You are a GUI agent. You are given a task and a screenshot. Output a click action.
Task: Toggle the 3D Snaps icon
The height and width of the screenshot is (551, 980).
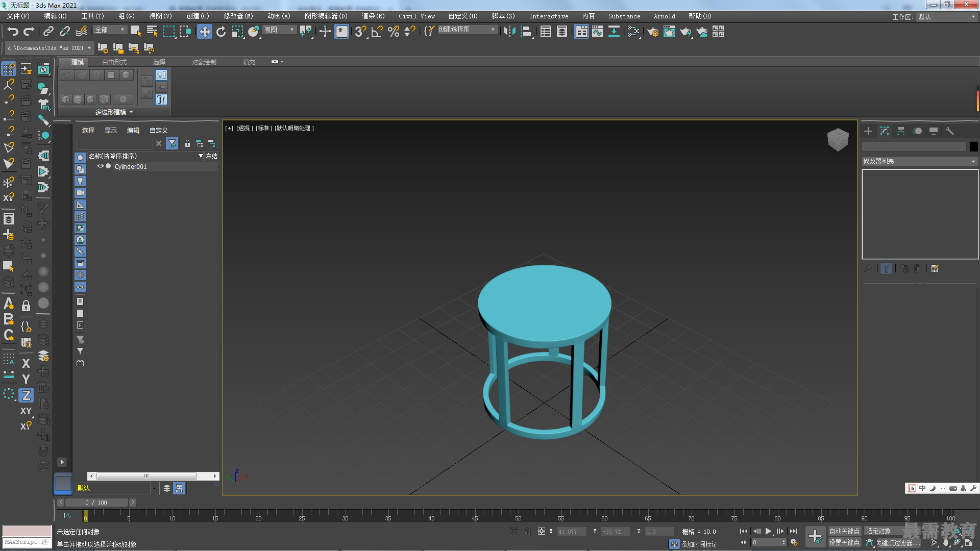pos(361,32)
